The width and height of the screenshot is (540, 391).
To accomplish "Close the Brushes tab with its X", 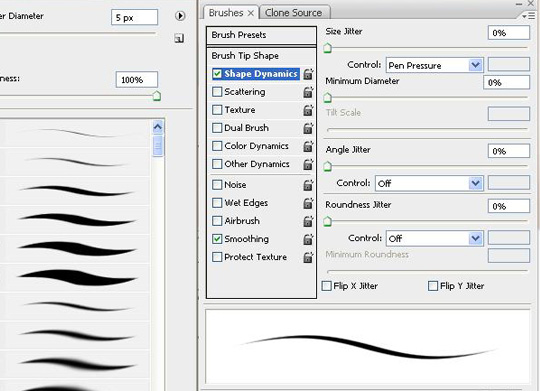I will click(x=251, y=13).
